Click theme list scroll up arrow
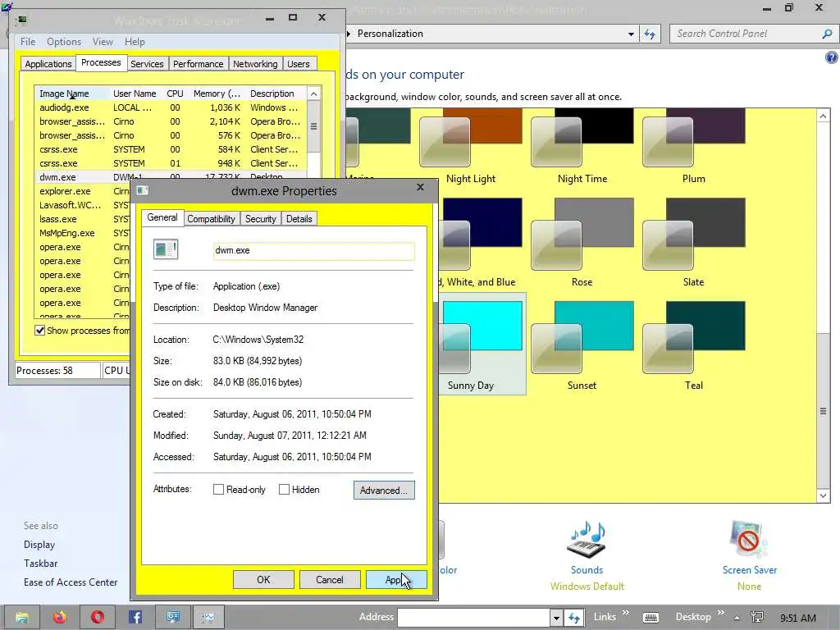The width and height of the screenshot is (840, 630). coord(824,116)
